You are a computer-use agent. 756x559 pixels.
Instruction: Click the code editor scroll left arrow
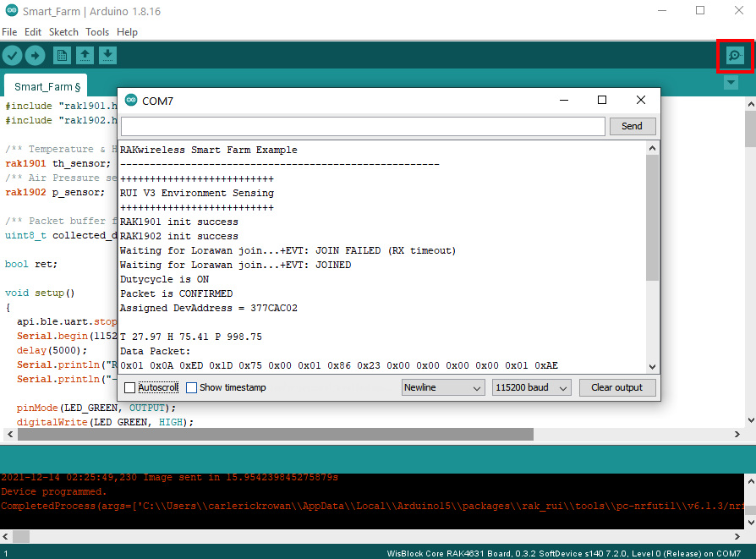tap(10, 434)
